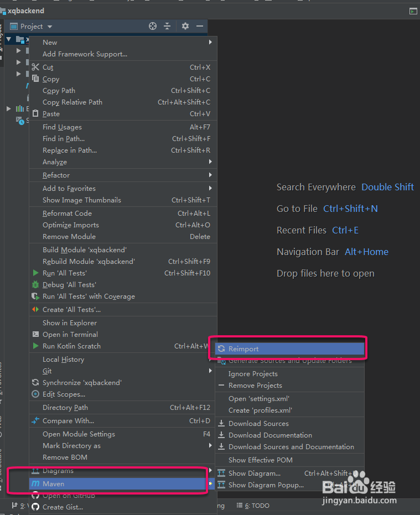
Task: Click the locate/scroll-from-source crosshair icon
Action: tap(153, 26)
